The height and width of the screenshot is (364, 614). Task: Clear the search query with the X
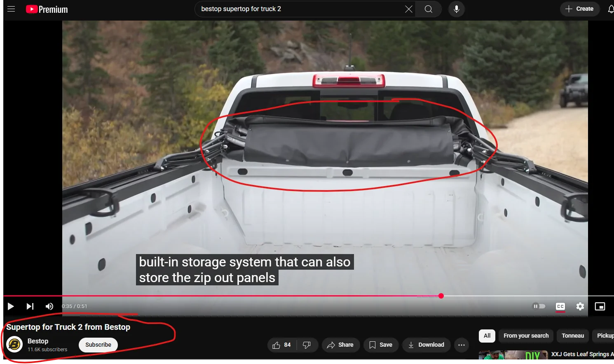click(x=408, y=9)
